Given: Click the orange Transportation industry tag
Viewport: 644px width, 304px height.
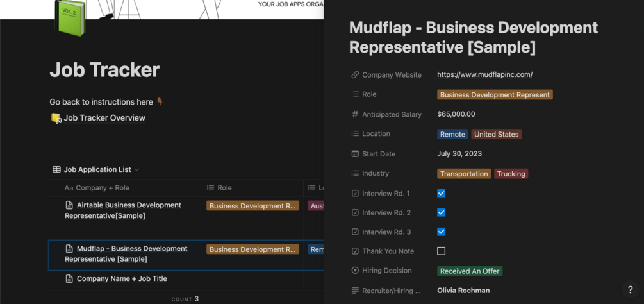Looking at the screenshot, I should tap(464, 174).
